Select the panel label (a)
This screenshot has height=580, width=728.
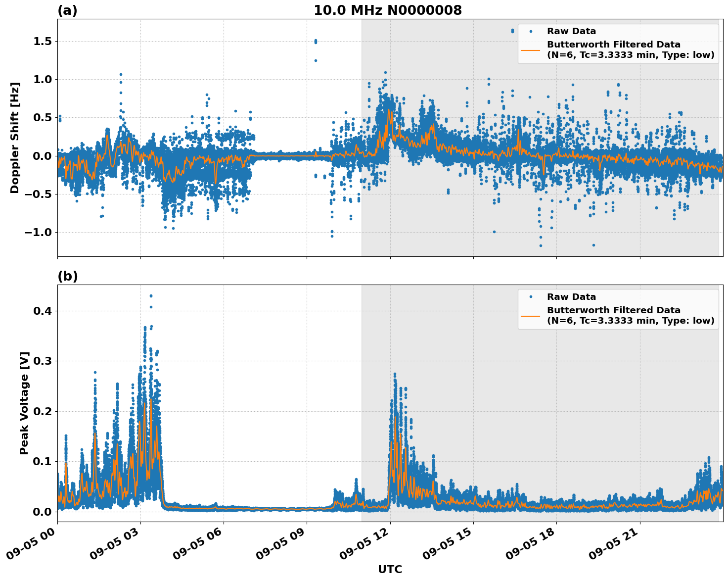point(68,9)
